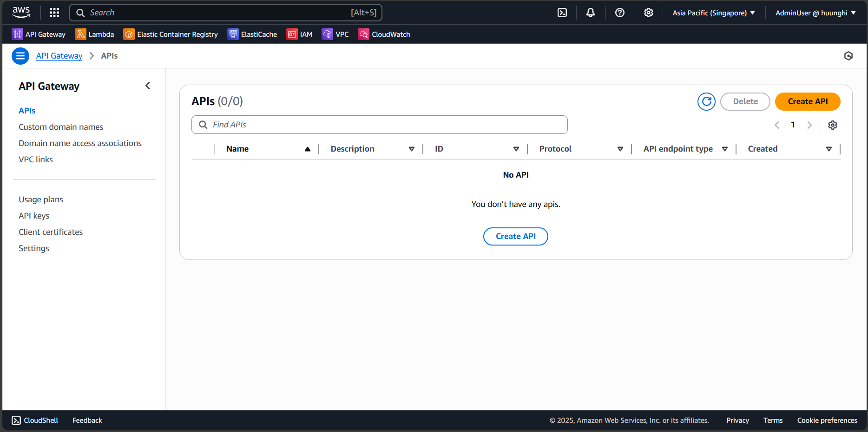Open console settings gear in top bar
868x432 pixels.
649,13
